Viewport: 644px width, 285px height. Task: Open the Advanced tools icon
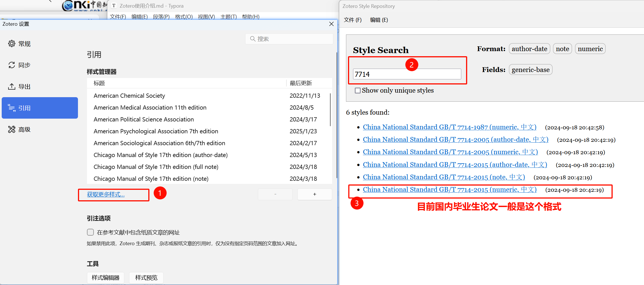(12, 130)
